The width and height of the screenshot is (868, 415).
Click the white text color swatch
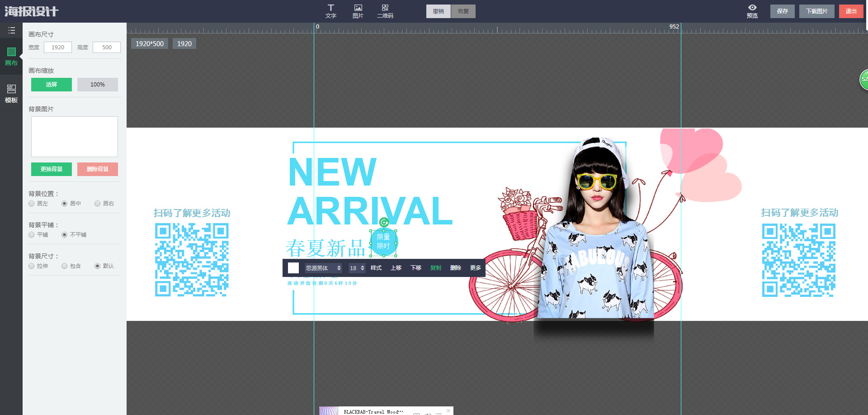(x=293, y=268)
